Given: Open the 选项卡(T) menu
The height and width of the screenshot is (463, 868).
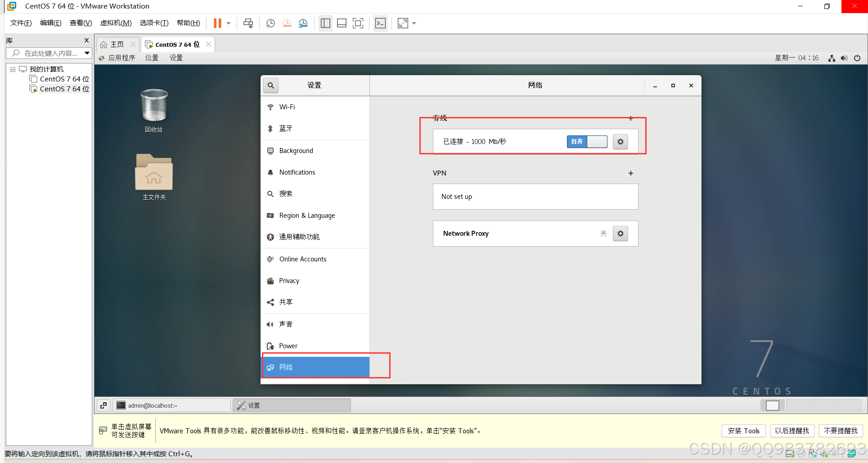Looking at the screenshot, I should [x=154, y=23].
